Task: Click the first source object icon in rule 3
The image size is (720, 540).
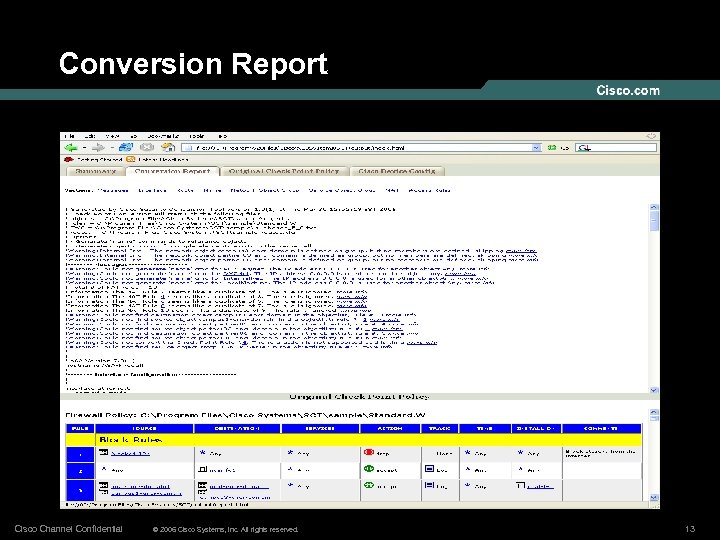Action: 104,485
